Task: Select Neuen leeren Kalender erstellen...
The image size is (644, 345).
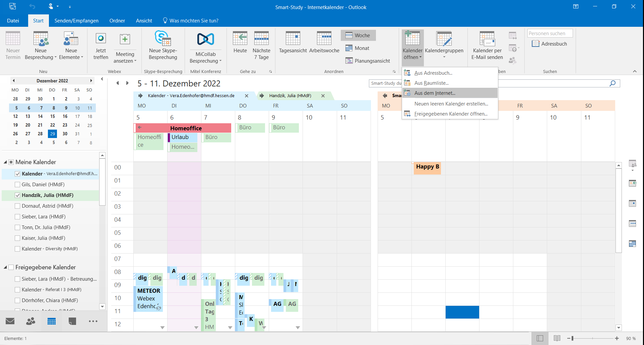Action: [x=450, y=104]
